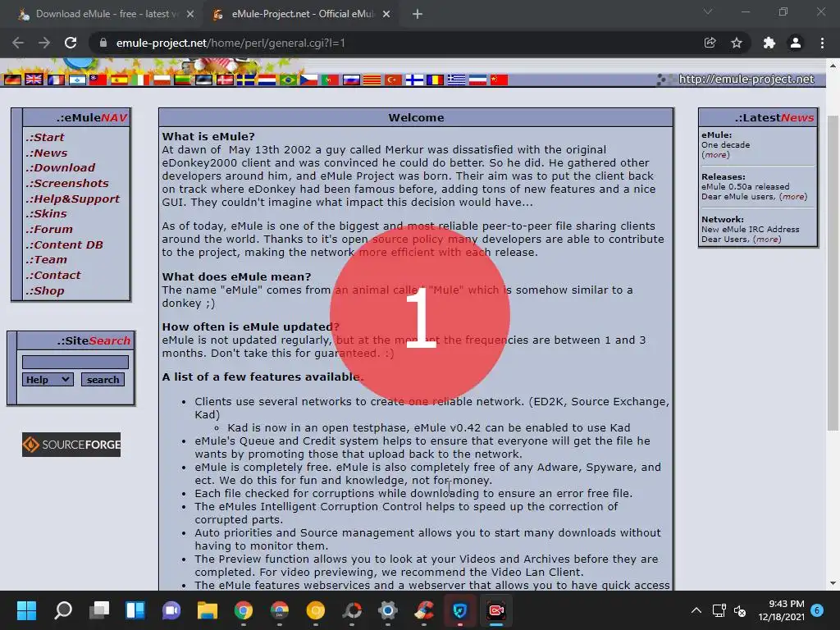
Task: Pick the Czech flag icon
Action: 308,80
